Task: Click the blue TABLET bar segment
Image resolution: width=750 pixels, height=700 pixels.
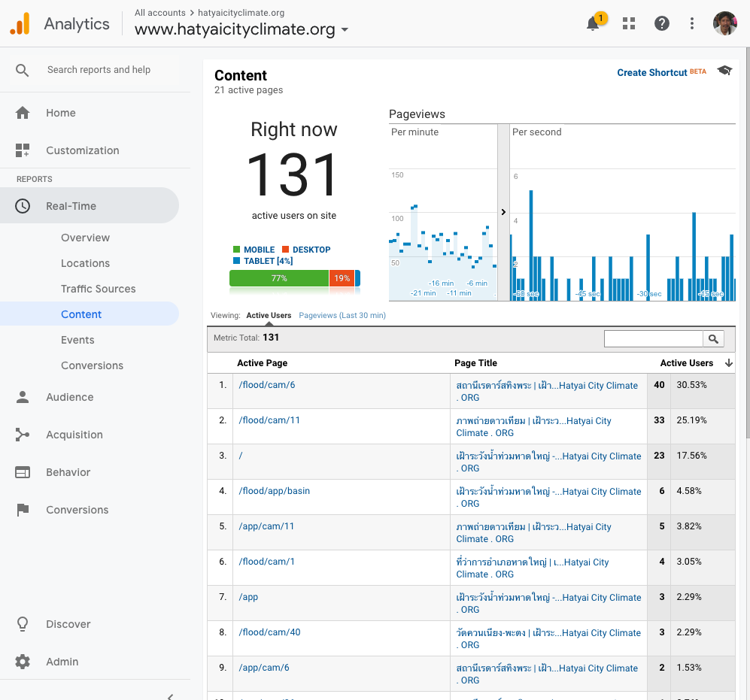Action: [x=358, y=278]
